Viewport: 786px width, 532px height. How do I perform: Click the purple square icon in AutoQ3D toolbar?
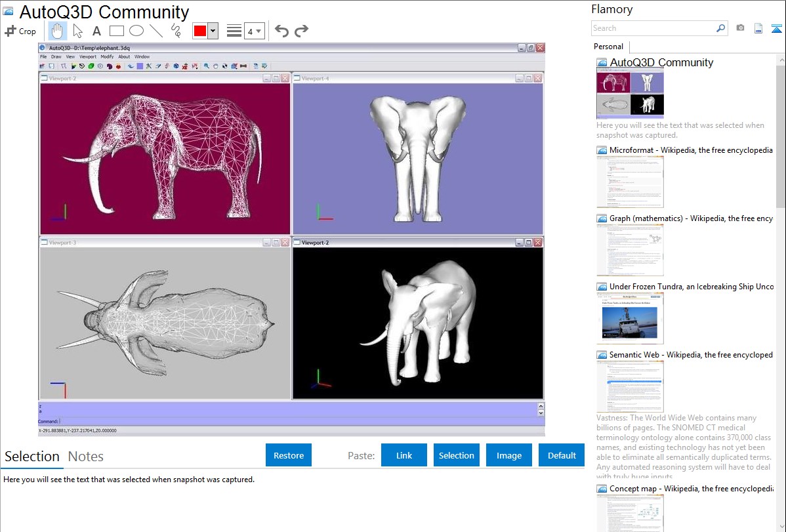(140, 66)
